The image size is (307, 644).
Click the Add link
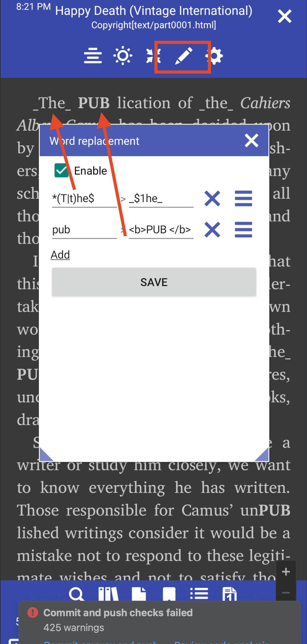click(x=60, y=255)
